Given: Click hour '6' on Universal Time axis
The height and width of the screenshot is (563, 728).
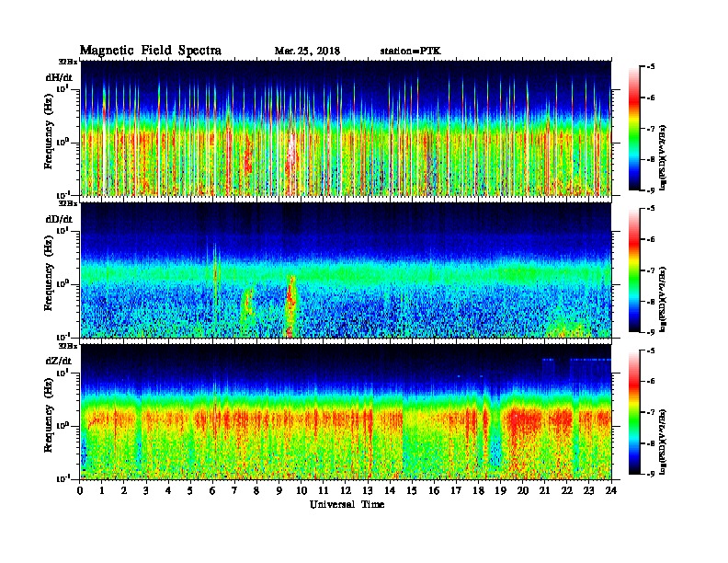Looking at the screenshot, I should [212, 491].
